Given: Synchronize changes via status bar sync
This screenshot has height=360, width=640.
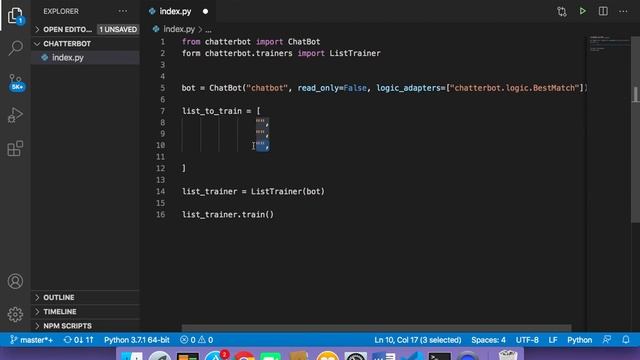Looking at the screenshot, I should tap(78, 340).
